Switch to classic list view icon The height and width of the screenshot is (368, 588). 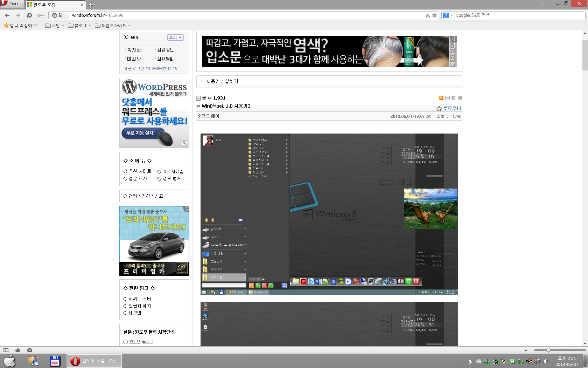pos(447,98)
